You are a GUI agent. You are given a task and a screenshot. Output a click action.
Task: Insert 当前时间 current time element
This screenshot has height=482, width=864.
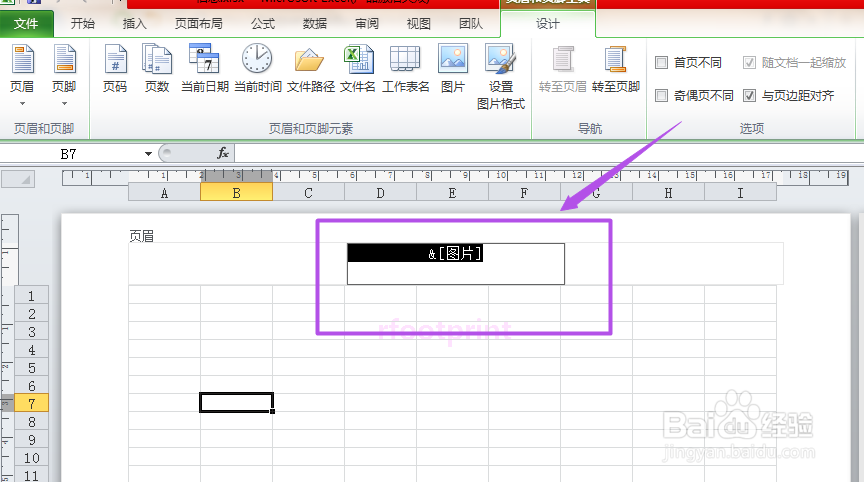coord(257,69)
